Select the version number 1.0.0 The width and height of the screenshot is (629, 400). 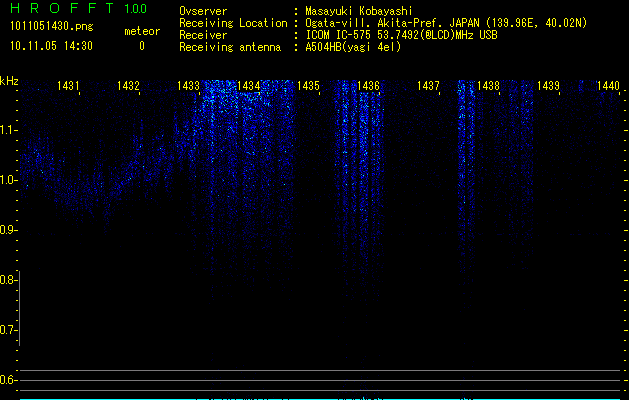point(136,9)
